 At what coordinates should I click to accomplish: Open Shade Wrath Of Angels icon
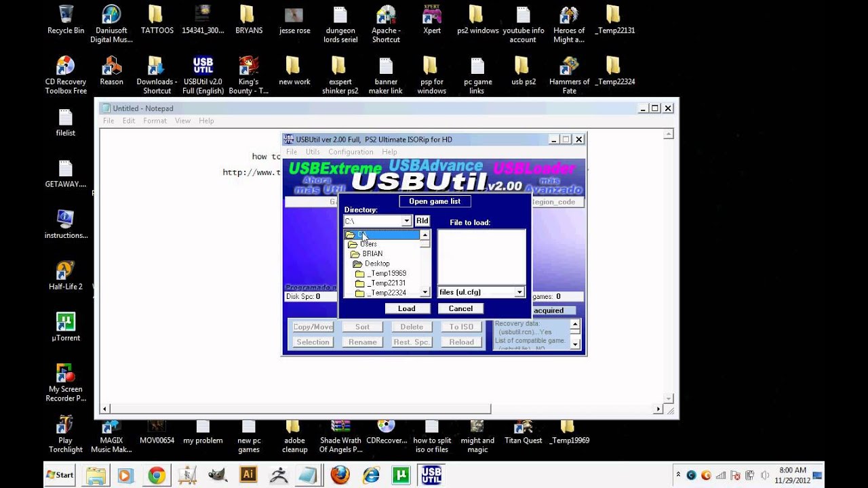340,434
